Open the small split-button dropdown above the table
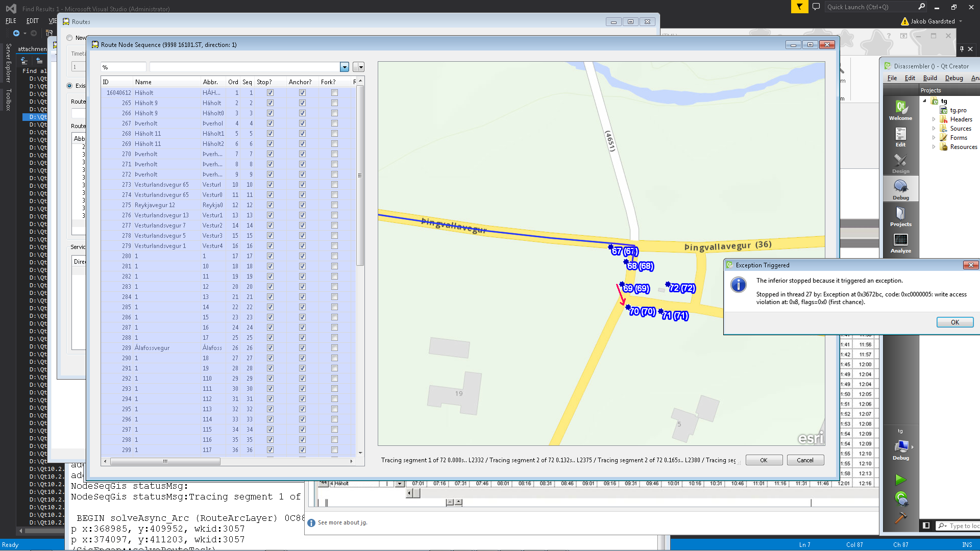 click(359, 67)
